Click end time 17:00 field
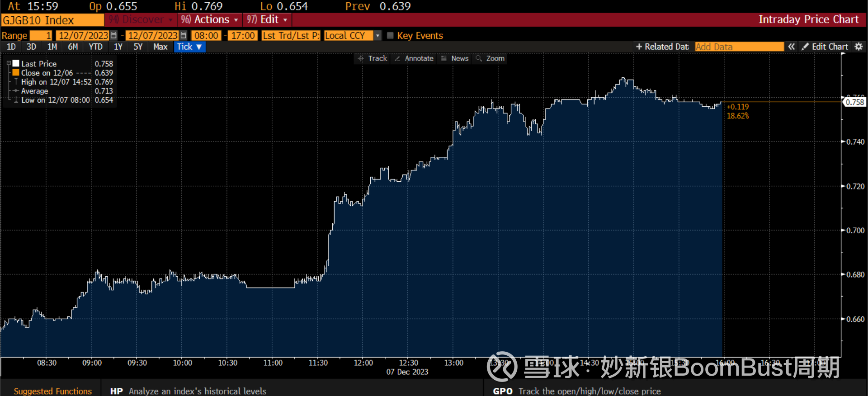 pos(243,35)
